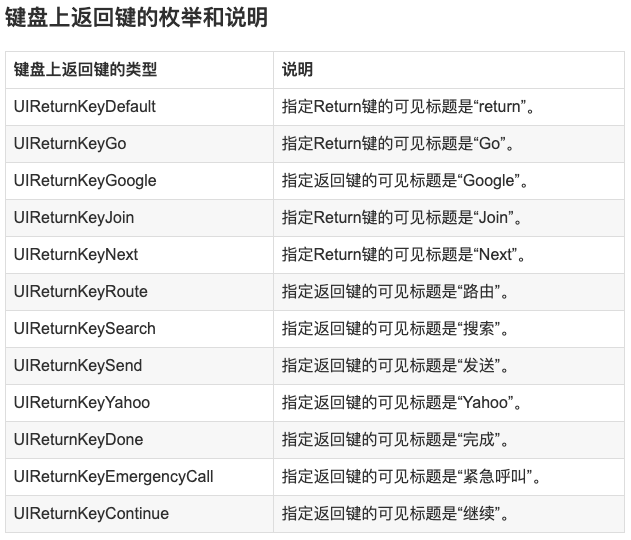
Task: Select UIReturnKeyEmergencyCall cell
Action: [139, 477]
